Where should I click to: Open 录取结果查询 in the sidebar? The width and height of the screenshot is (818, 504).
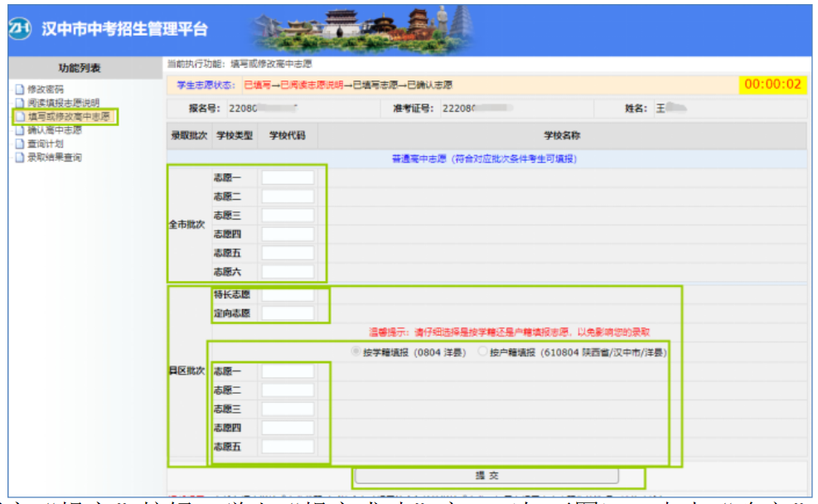click(54, 157)
